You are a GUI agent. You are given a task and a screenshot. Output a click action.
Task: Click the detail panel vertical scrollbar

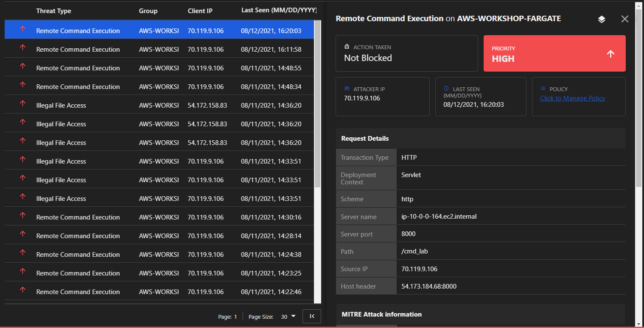[x=639, y=97]
